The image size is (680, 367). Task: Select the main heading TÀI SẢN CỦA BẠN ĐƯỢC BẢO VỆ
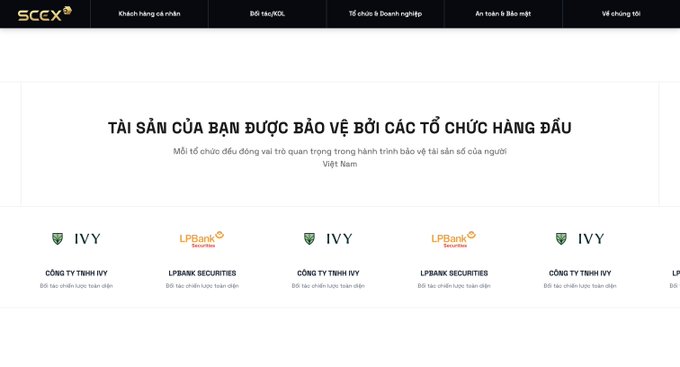tap(340, 128)
